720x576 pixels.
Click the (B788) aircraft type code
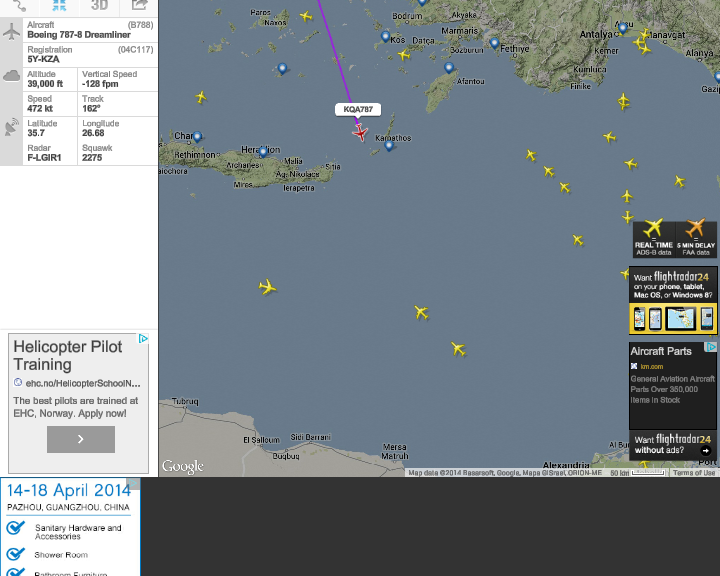point(140,25)
